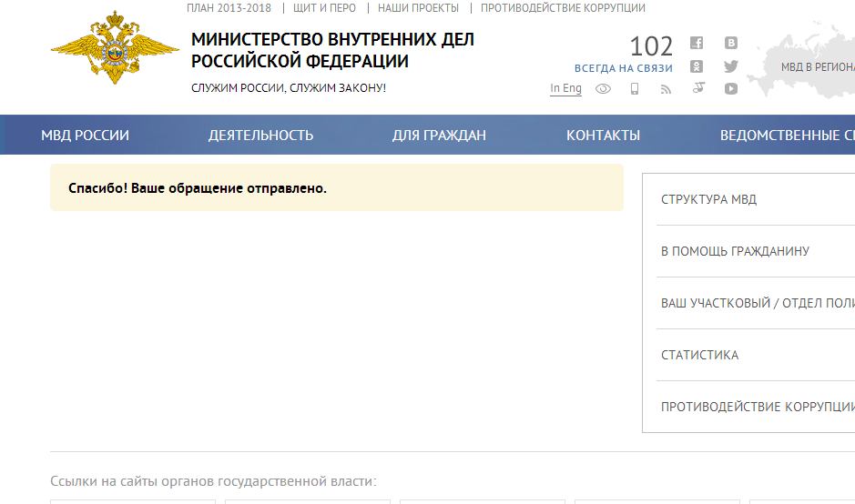The image size is (855, 504).
Task: Open the ДЕЯТЕЛЬНОСТЬ menu
Action: [260, 136]
